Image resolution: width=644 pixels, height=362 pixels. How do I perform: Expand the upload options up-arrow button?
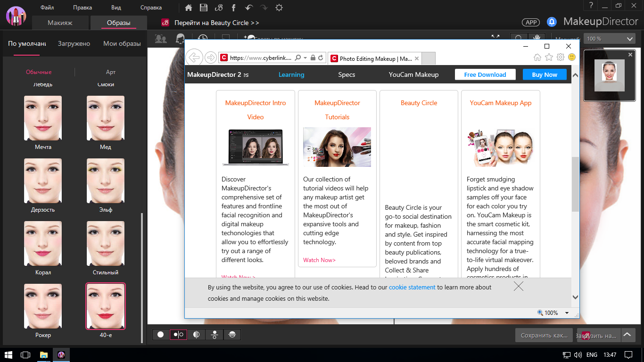click(x=627, y=335)
